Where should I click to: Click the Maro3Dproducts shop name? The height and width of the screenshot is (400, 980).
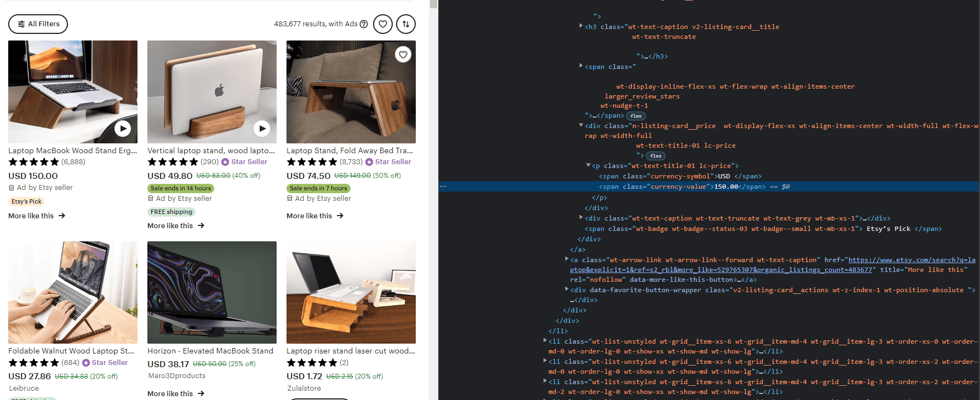point(177,376)
